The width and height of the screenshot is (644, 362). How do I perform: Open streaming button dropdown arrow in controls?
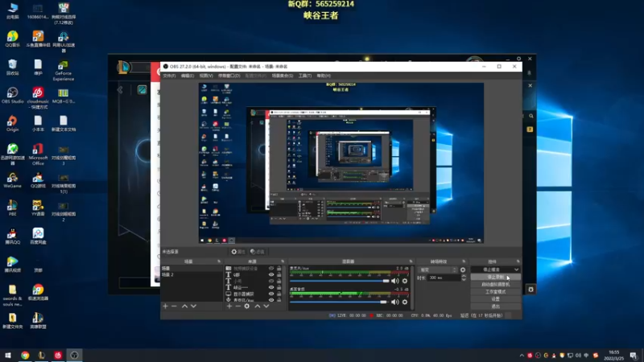tap(516, 269)
